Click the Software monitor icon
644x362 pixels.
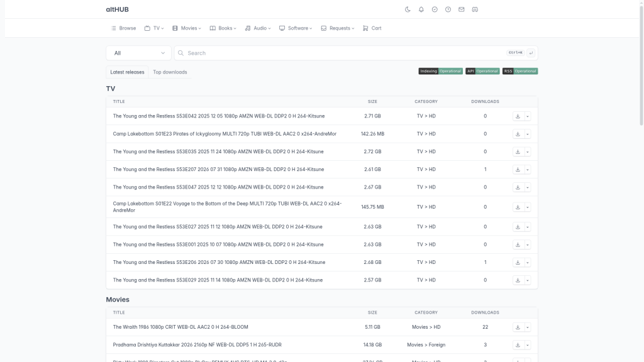pos(282,28)
